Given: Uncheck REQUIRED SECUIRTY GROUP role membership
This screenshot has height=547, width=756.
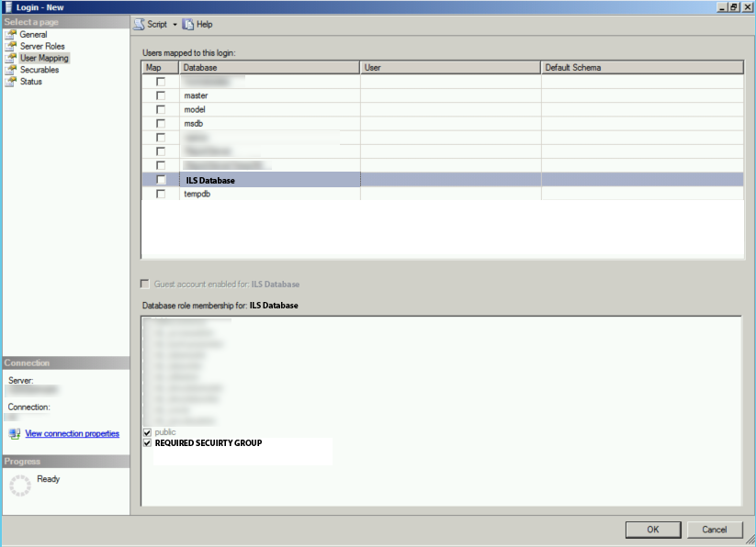Looking at the screenshot, I should pyautogui.click(x=147, y=442).
